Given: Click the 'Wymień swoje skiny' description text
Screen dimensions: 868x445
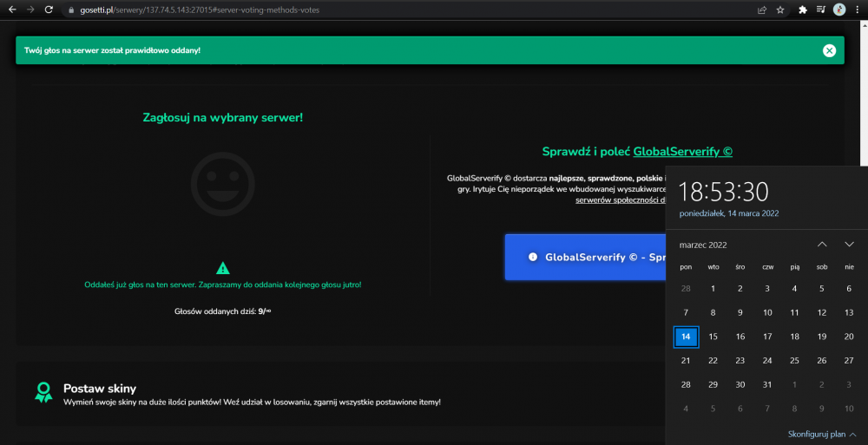Looking at the screenshot, I should (x=253, y=402).
